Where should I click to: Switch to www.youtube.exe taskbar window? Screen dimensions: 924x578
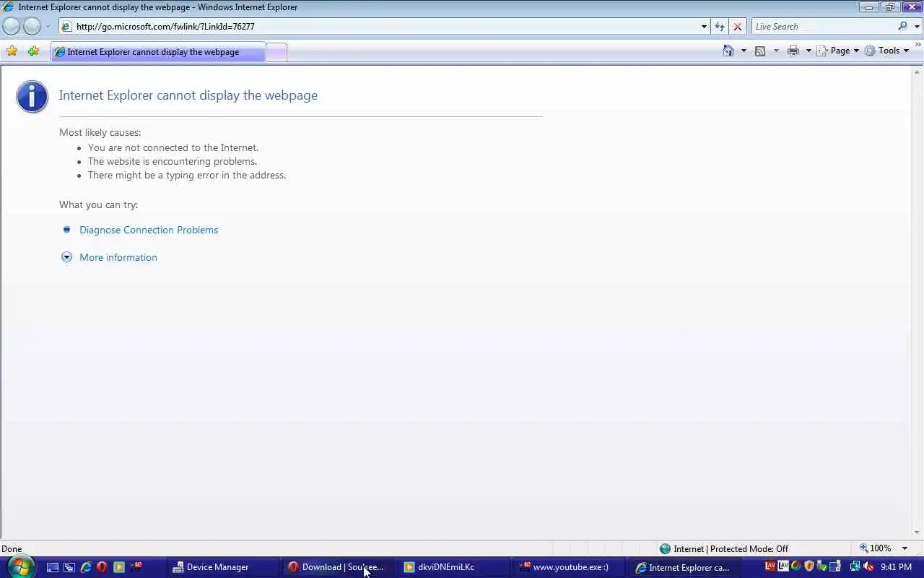coord(569,567)
